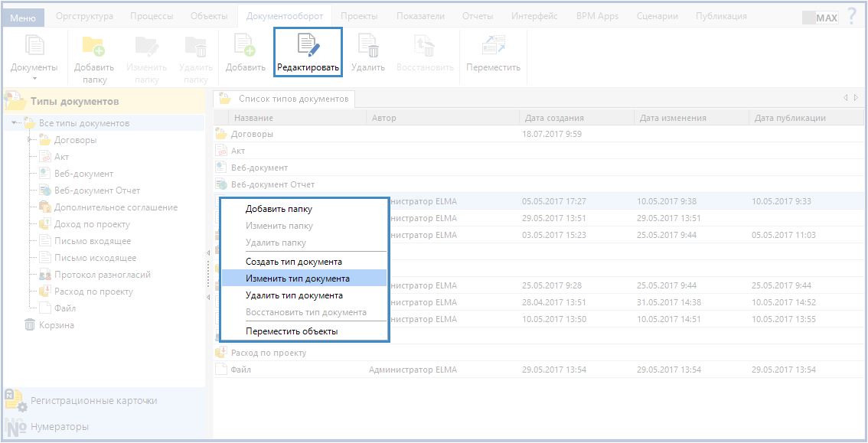Open the Меню button
Screen dimensions: 868x443
[23, 17]
